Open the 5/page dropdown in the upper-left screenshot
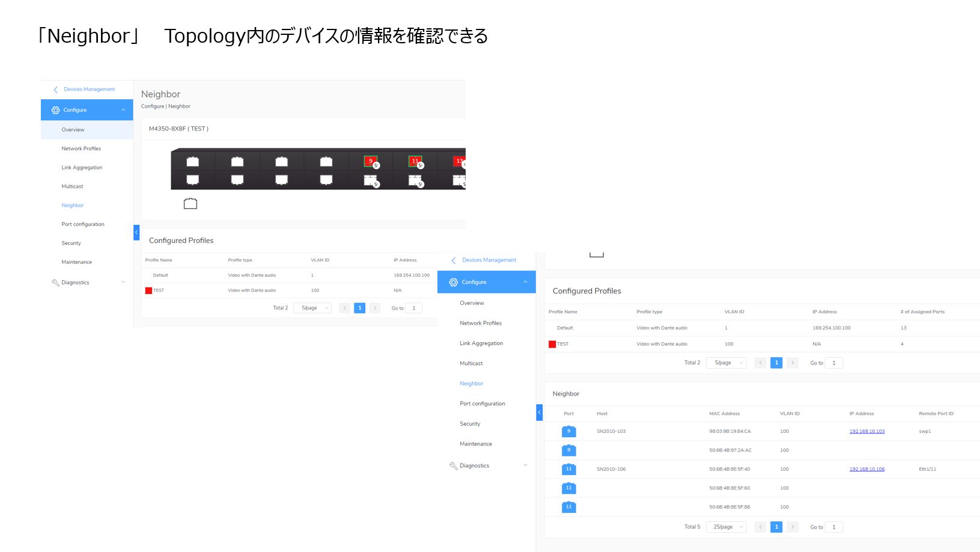 [x=312, y=308]
